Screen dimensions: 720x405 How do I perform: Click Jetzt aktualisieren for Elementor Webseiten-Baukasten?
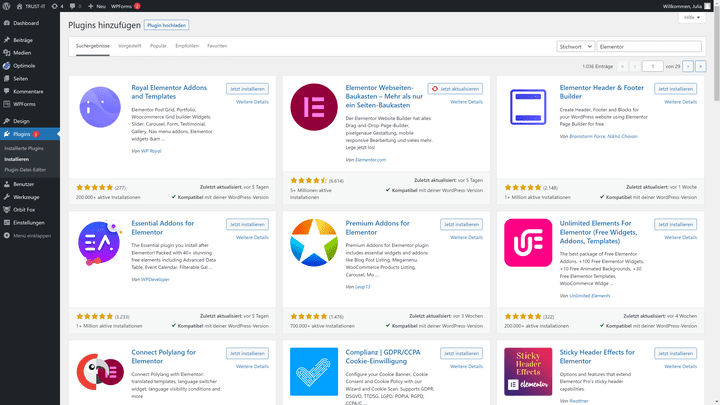click(x=454, y=89)
